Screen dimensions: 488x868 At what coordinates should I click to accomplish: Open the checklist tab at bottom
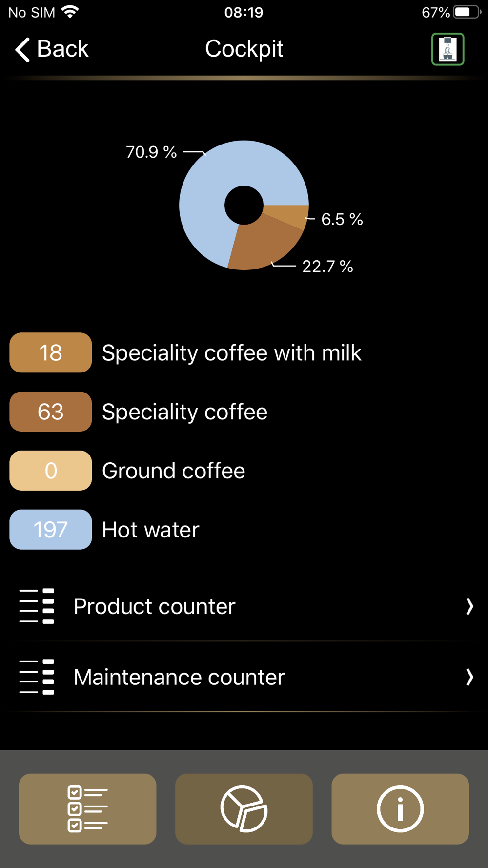(x=87, y=808)
